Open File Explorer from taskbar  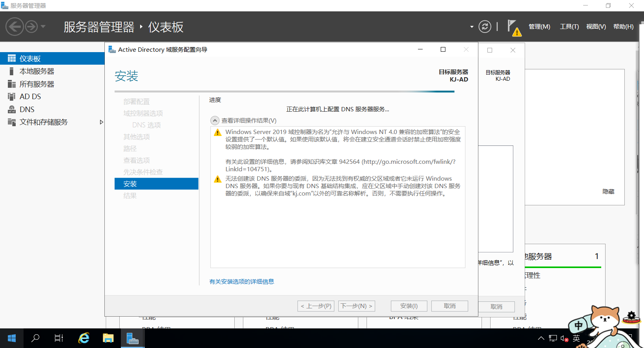(108, 338)
